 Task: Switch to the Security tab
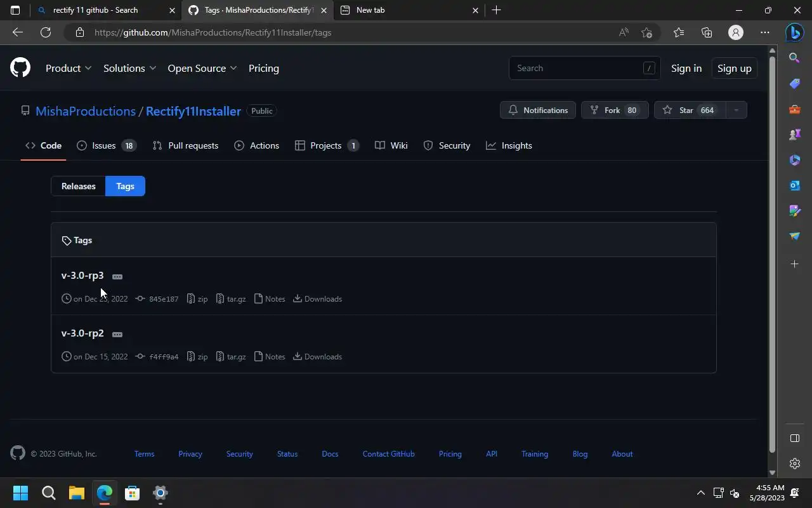447,145
